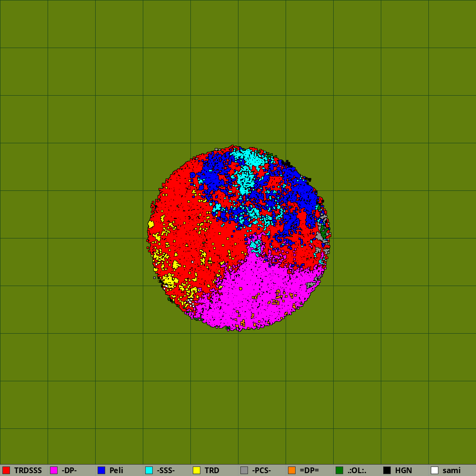Select the -DP- legend label

click(x=69, y=471)
